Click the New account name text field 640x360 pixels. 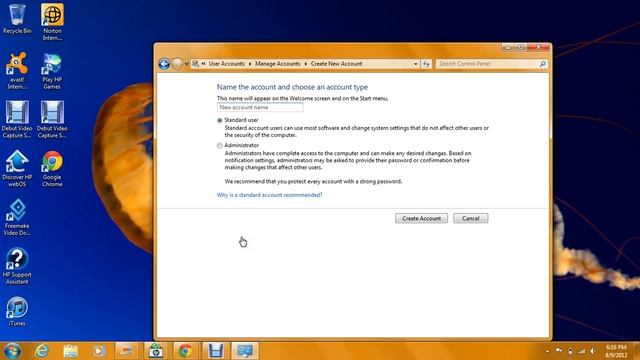pyautogui.click(x=260, y=107)
